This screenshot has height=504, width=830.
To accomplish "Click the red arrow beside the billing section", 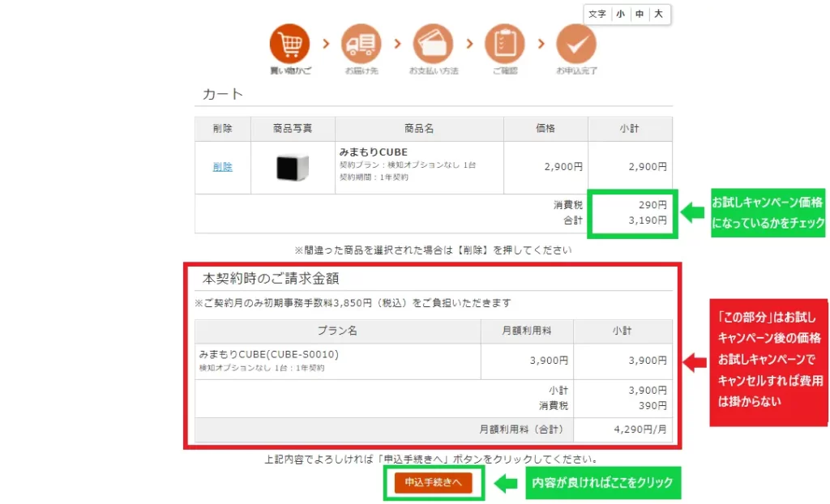I will [695, 362].
